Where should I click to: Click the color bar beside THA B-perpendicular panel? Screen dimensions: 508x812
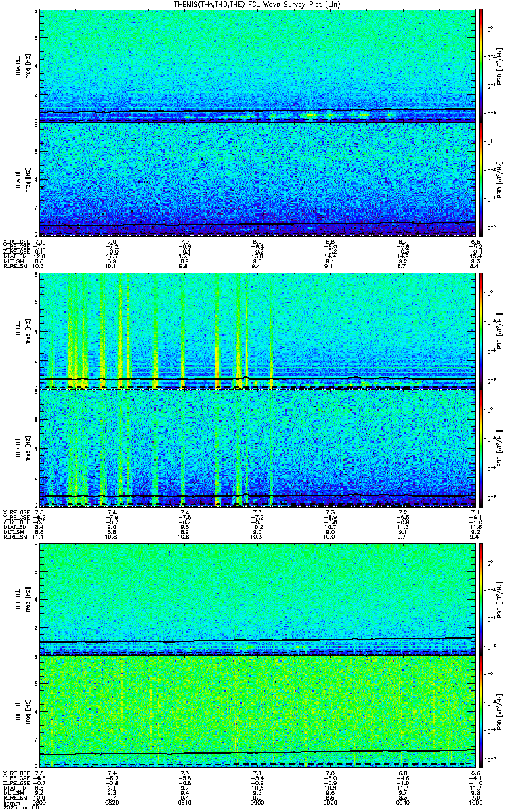[x=482, y=66]
